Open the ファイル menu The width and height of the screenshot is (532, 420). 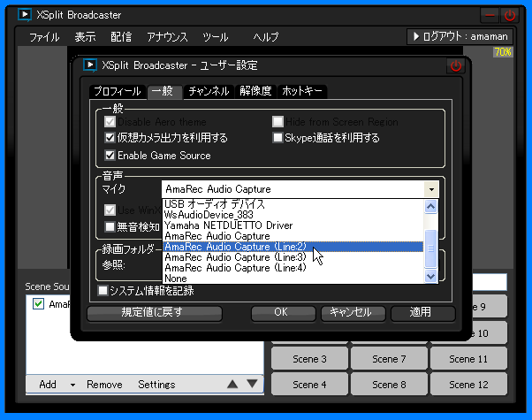(x=44, y=36)
